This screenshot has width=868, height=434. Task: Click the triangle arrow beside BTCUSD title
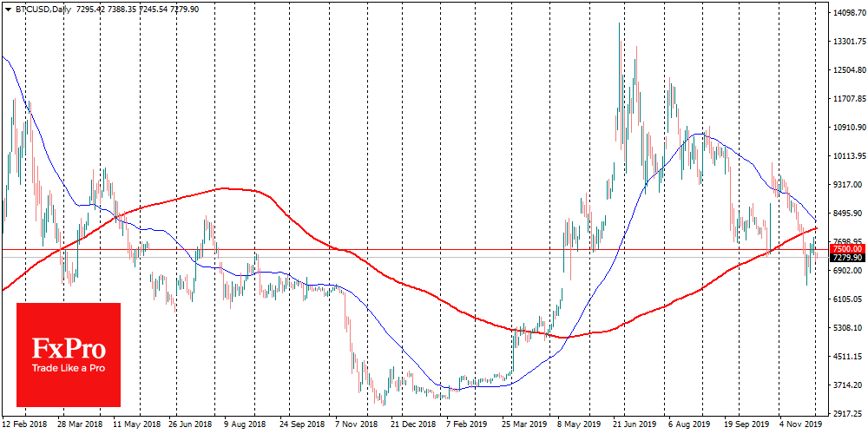click(x=8, y=9)
